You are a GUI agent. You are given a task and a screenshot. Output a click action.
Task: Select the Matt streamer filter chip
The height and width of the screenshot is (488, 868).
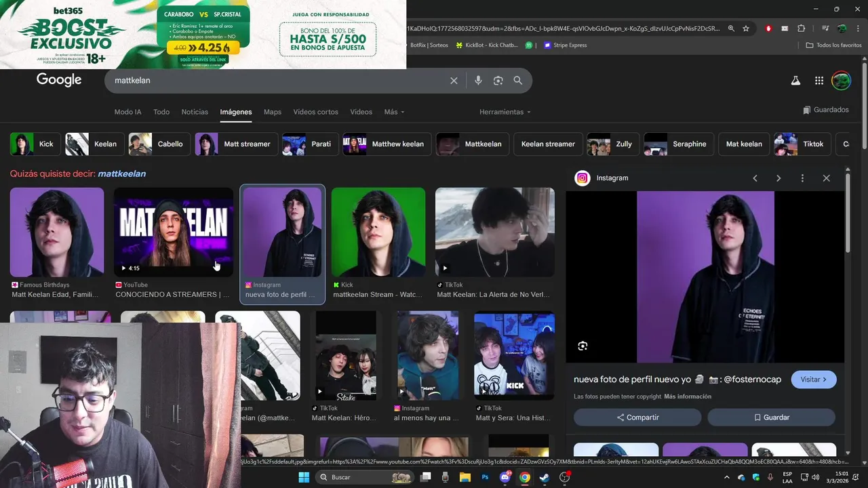point(235,144)
